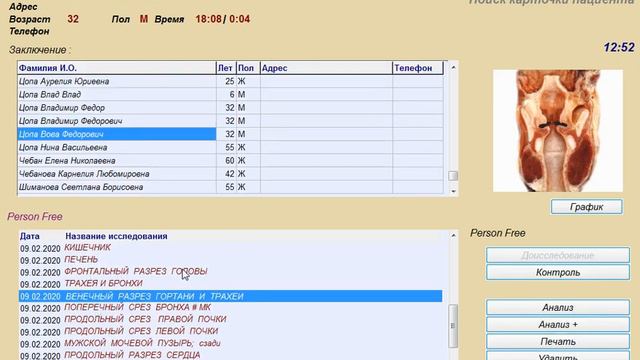Click age cell 25 for Цопа Аурелия
640x360 pixels.
[x=226, y=81]
